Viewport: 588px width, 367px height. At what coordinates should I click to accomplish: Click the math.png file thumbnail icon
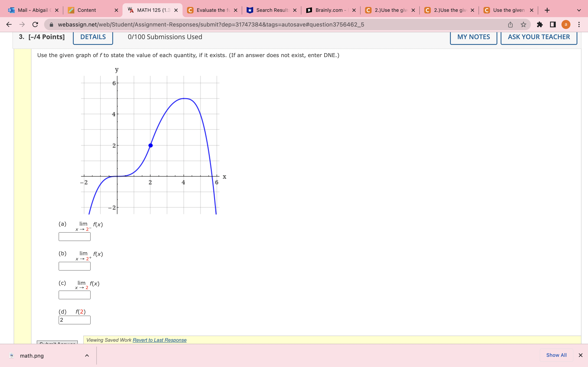click(x=12, y=355)
